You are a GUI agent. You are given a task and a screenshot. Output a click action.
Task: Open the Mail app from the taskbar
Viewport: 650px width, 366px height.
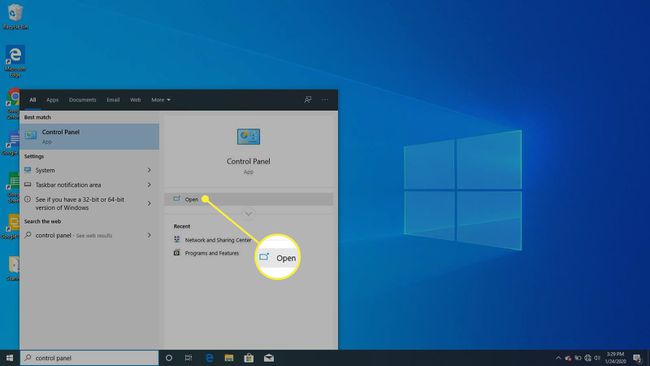click(x=269, y=358)
